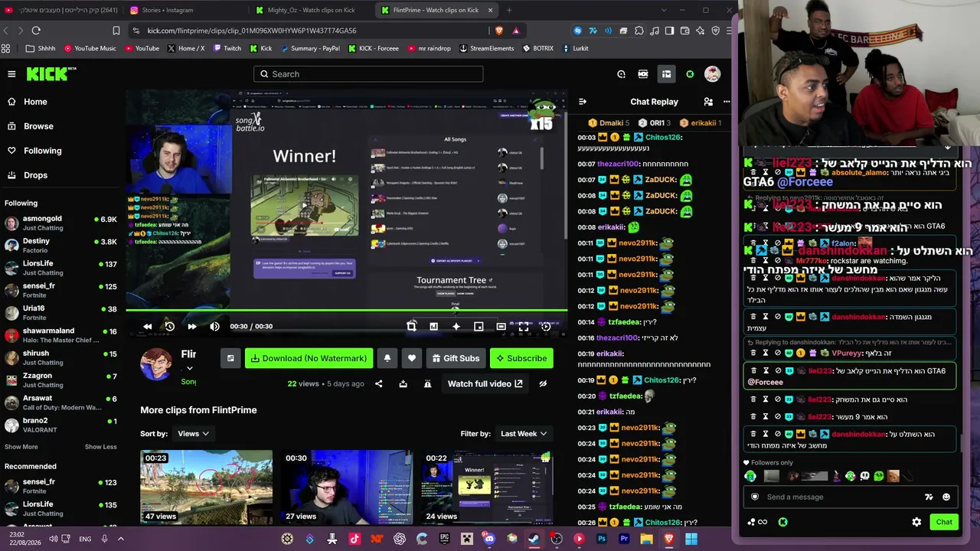Click the download tray icon beside share
Screen dimensions: 980x551
[403, 384]
